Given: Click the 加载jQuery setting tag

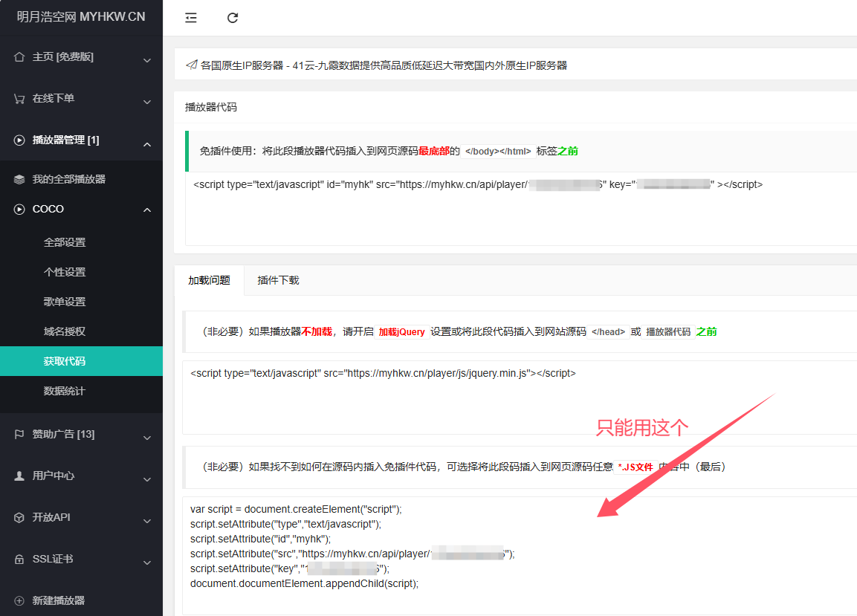Looking at the screenshot, I should click(401, 331).
